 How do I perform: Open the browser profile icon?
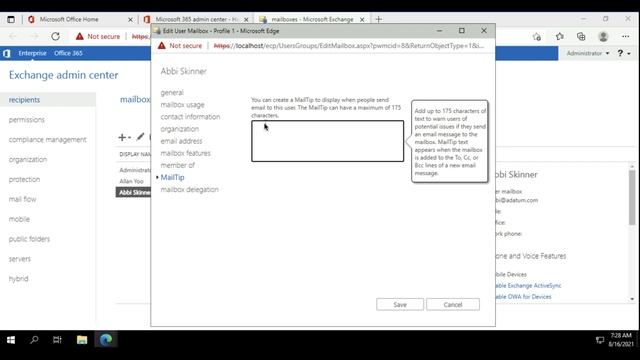pyautogui.click(x=603, y=36)
